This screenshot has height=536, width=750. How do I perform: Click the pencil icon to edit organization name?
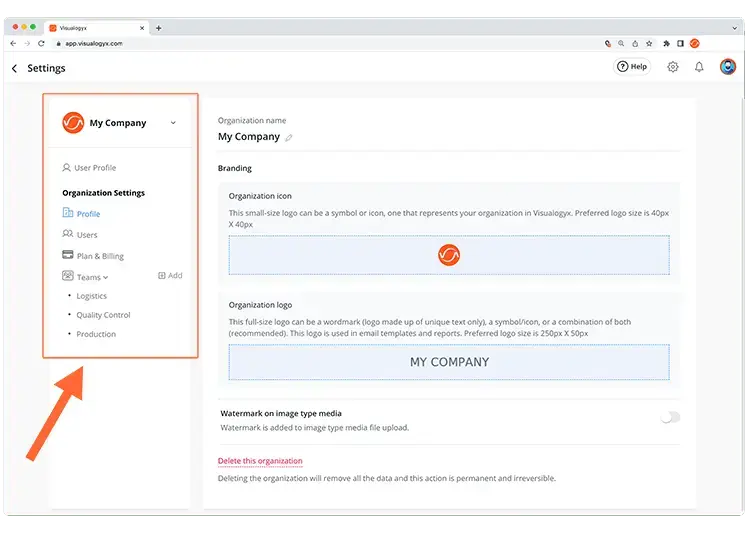(289, 138)
